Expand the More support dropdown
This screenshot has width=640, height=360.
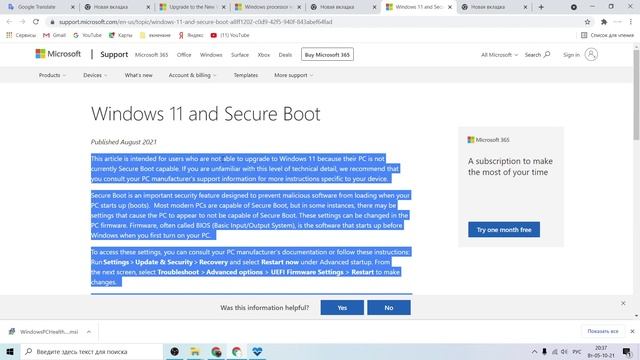pyautogui.click(x=293, y=75)
